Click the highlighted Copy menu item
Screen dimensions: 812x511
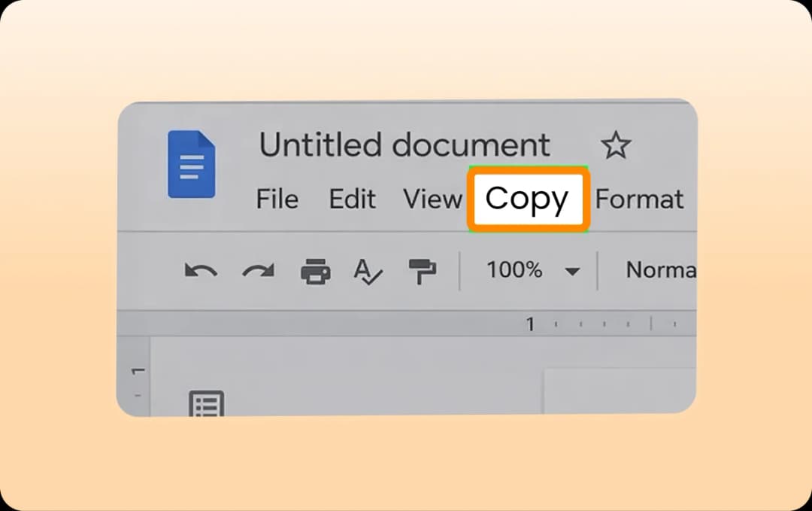coord(528,199)
